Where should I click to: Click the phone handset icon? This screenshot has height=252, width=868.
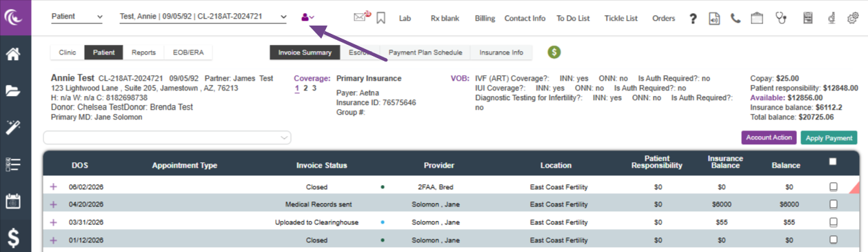click(736, 18)
